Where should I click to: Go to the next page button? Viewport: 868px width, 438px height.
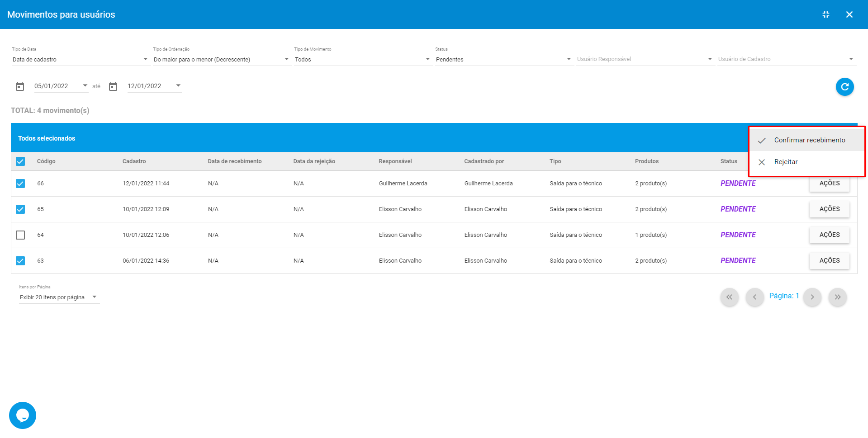pos(812,297)
